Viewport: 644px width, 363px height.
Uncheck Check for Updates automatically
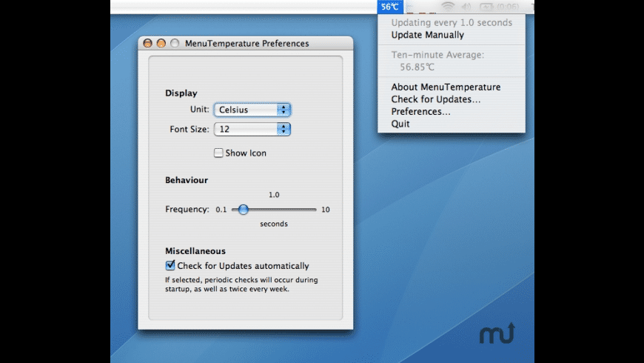coord(170,265)
